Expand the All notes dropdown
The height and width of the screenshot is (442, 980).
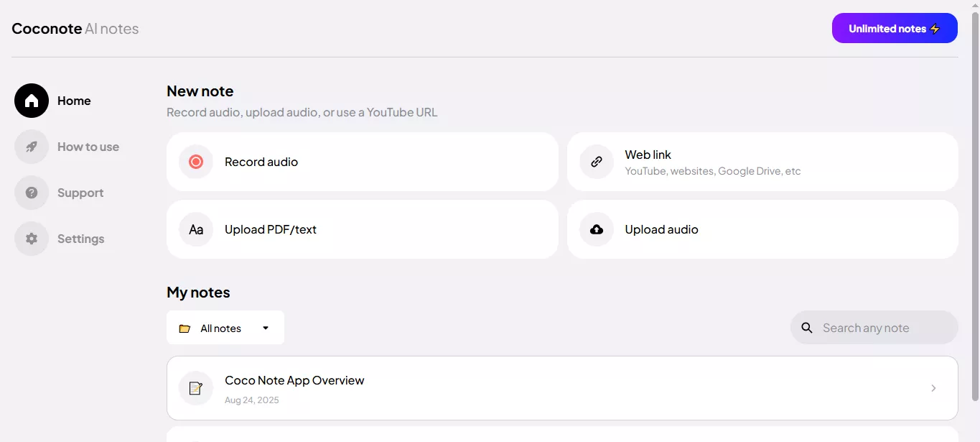point(265,327)
